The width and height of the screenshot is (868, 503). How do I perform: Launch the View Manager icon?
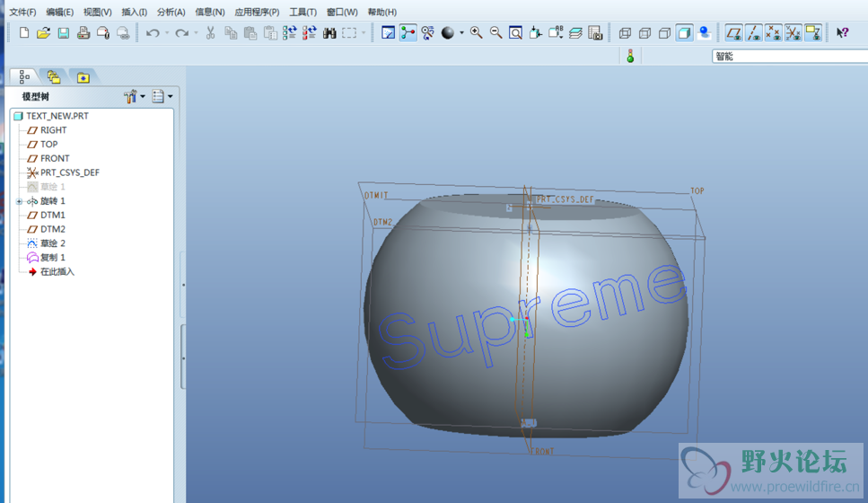coord(595,33)
